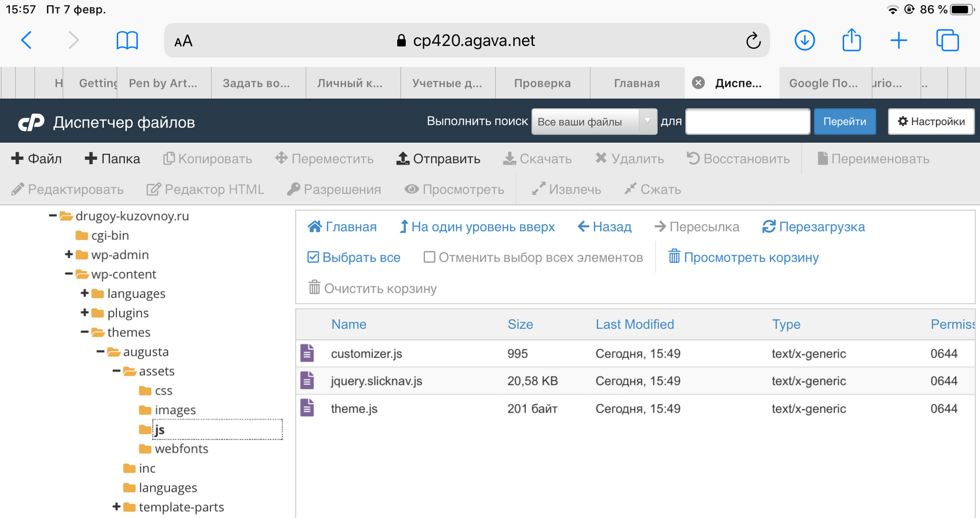Image resolution: width=980 pixels, height=518 pixels.
Task: Switch to the Pen by Art... tab
Action: [163, 83]
